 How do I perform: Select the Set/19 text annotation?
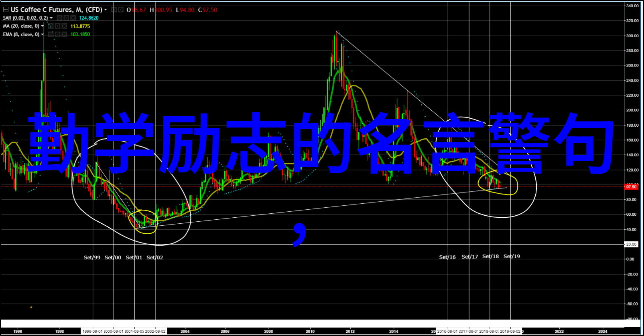coord(512,256)
